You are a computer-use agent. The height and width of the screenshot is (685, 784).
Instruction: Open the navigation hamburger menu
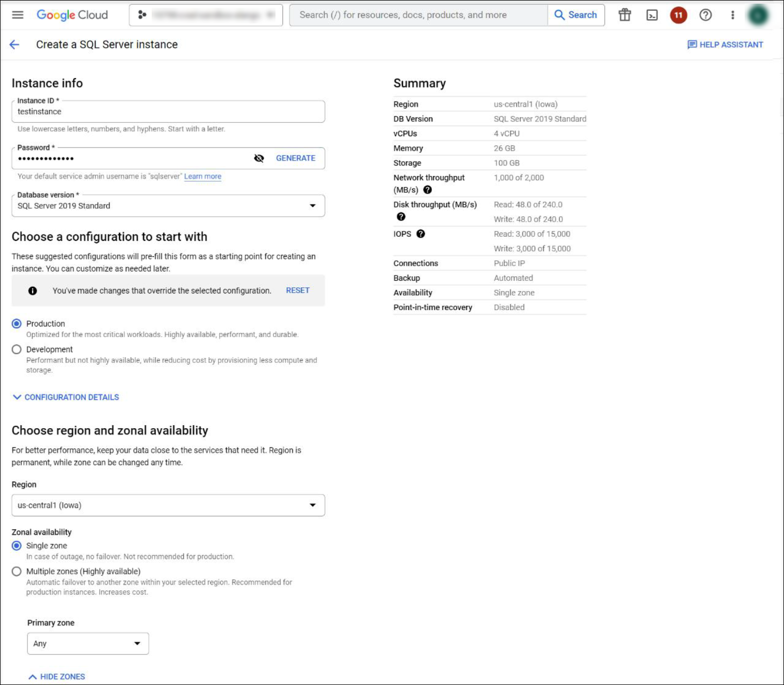point(18,14)
